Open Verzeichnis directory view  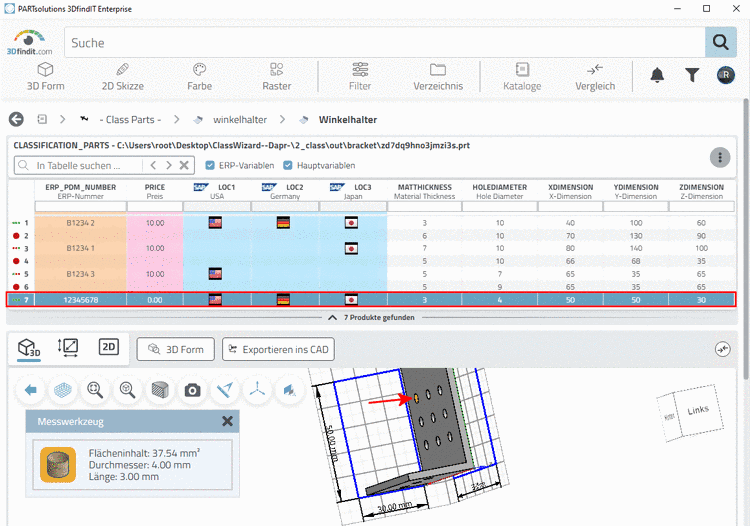tap(438, 77)
